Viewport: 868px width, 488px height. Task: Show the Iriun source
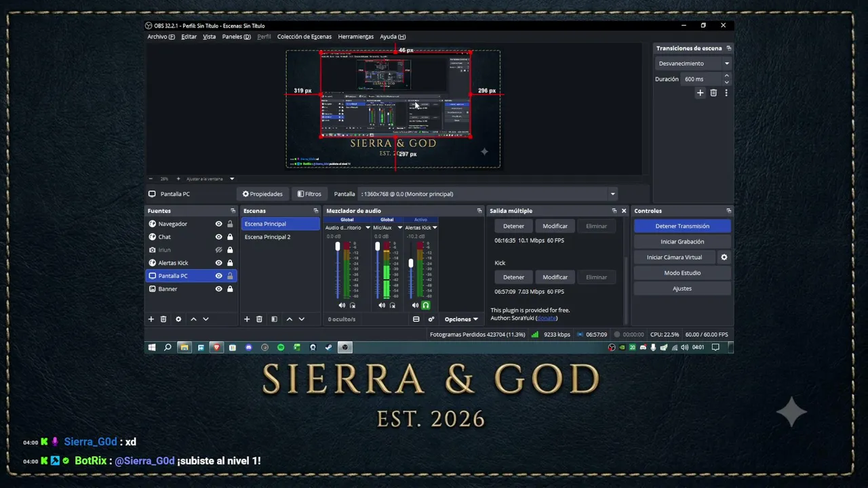point(218,250)
